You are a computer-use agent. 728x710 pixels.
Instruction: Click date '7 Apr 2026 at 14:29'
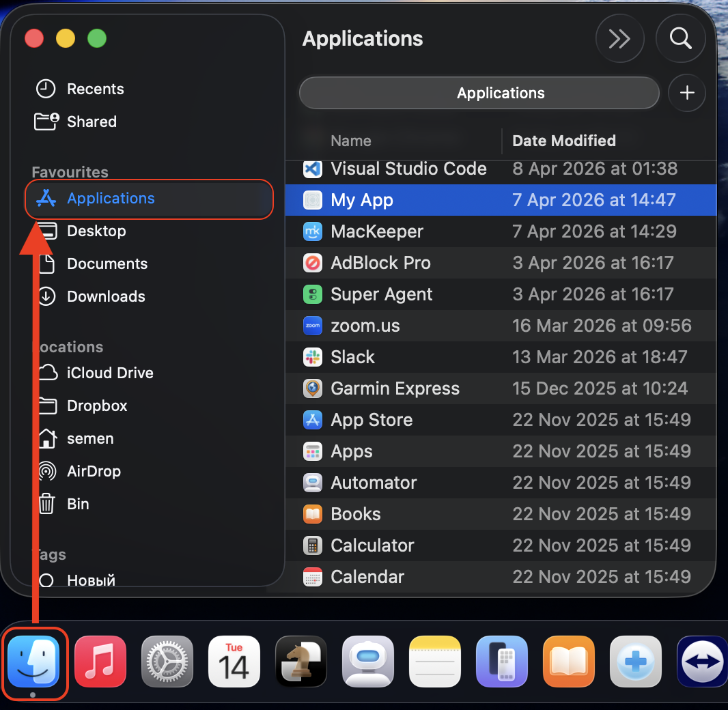594,231
